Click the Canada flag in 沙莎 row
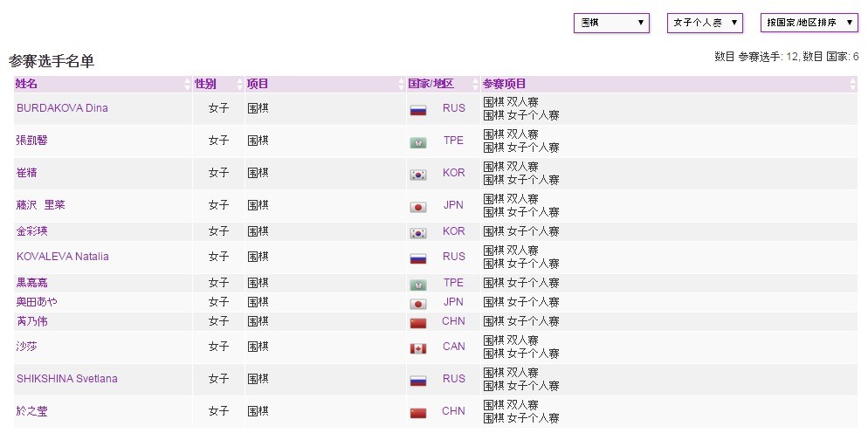The width and height of the screenshot is (868, 433). (417, 347)
